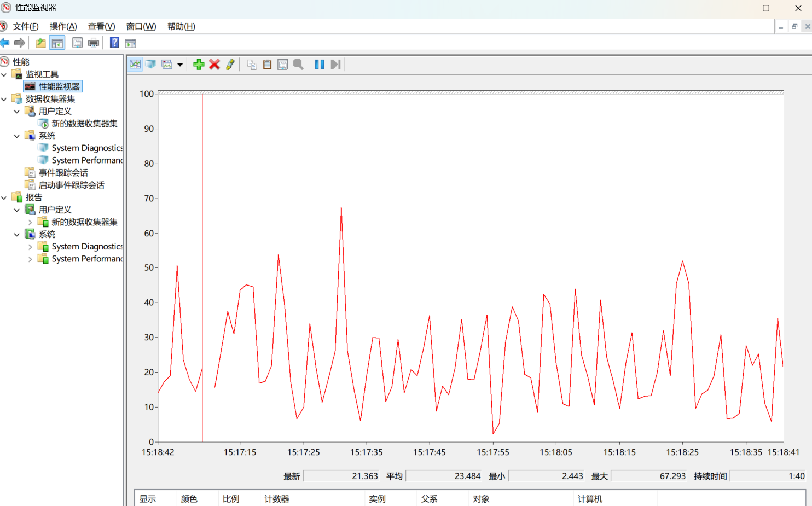Image resolution: width=812 pixels, height=506 pixels.
Task: Click the Forward arrow in the toolbar
Action: click(x=20, y=43)
